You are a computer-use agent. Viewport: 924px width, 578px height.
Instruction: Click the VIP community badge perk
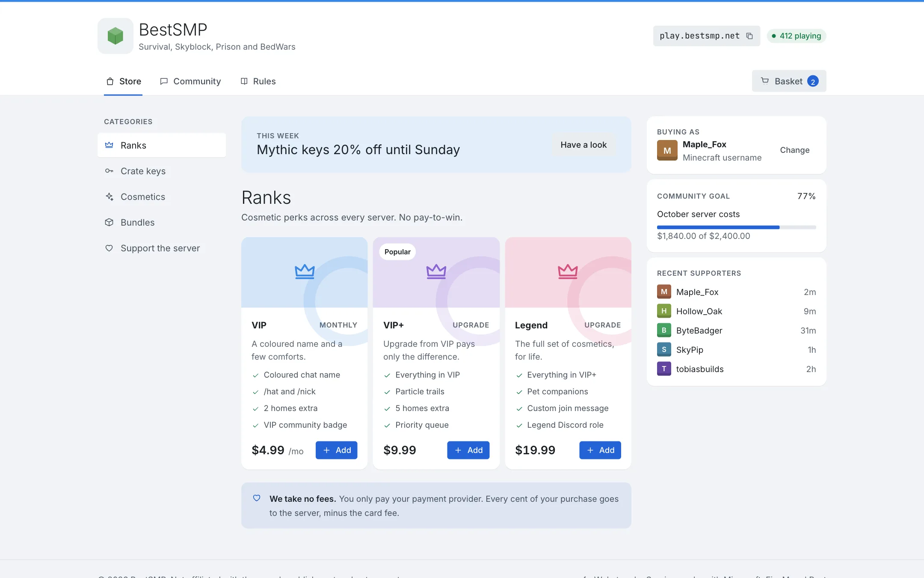click(x=305, y=425)
